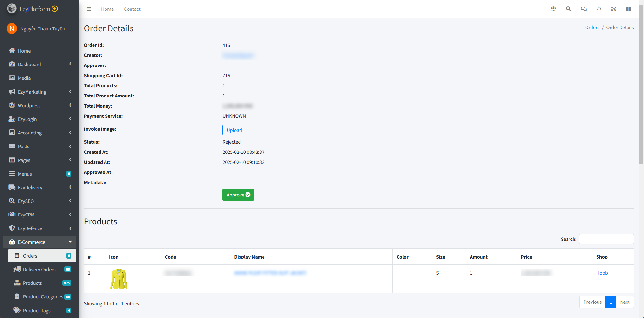Click the EzyMarketing megaphone icon
The width and height of the screenshot is (644, 318).
[x=12, y=92]
